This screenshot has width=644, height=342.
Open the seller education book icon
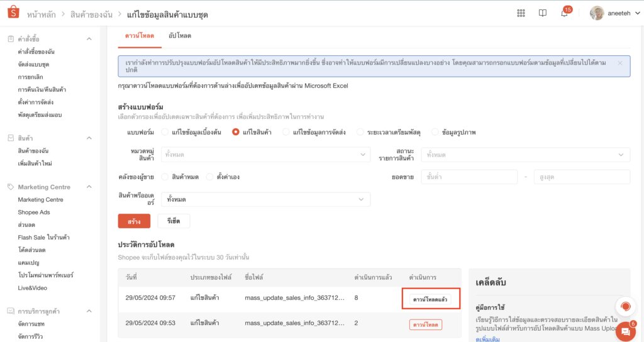click(542, 13)
